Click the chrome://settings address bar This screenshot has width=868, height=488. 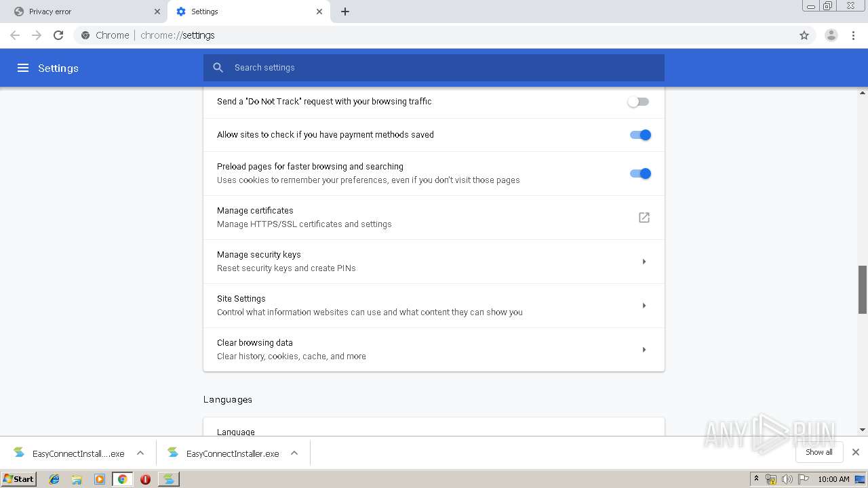(x=434, y=35)
